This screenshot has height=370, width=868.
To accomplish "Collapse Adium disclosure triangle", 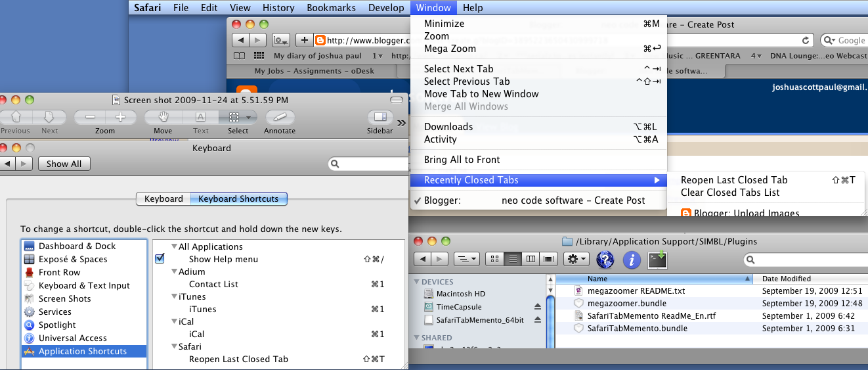I will pyautogui.click(x=174, y=272).
